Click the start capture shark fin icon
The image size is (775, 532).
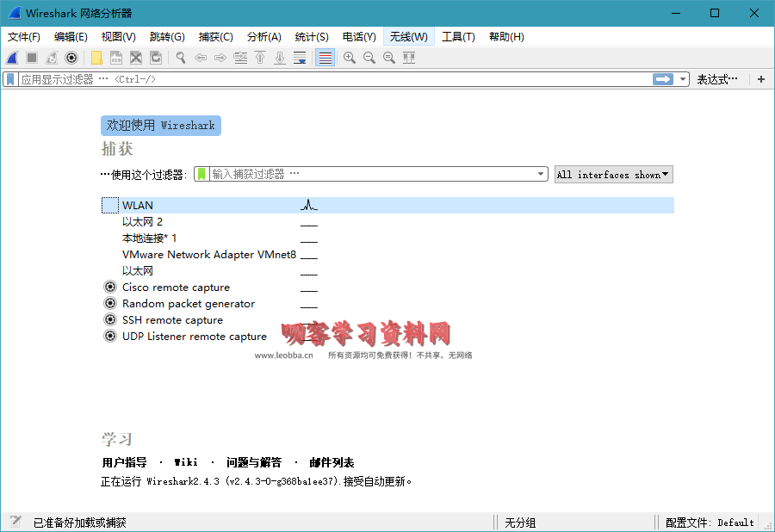[12, 58]
